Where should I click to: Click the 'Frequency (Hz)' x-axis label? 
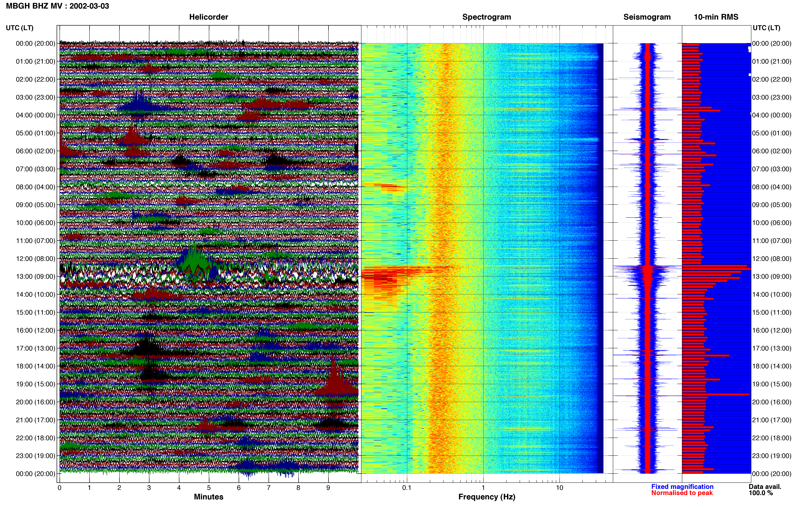pyautogui.click(x=487, y=497)
